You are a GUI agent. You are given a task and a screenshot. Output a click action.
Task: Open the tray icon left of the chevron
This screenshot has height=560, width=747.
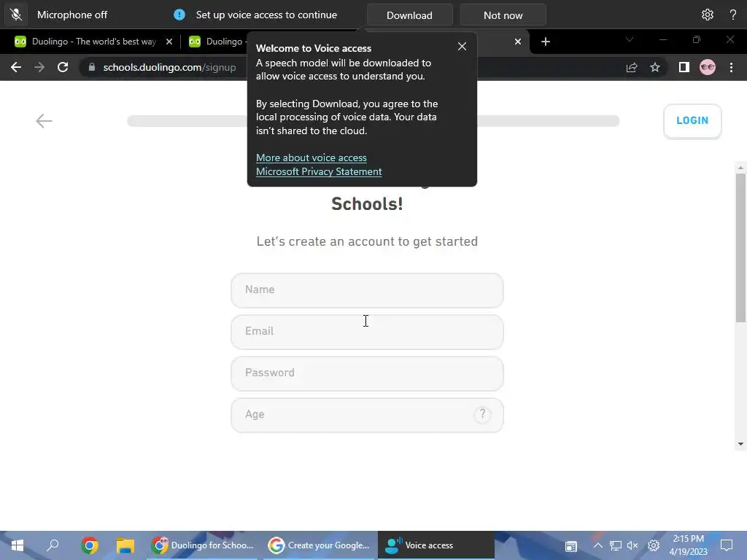(x=570, y=545)
